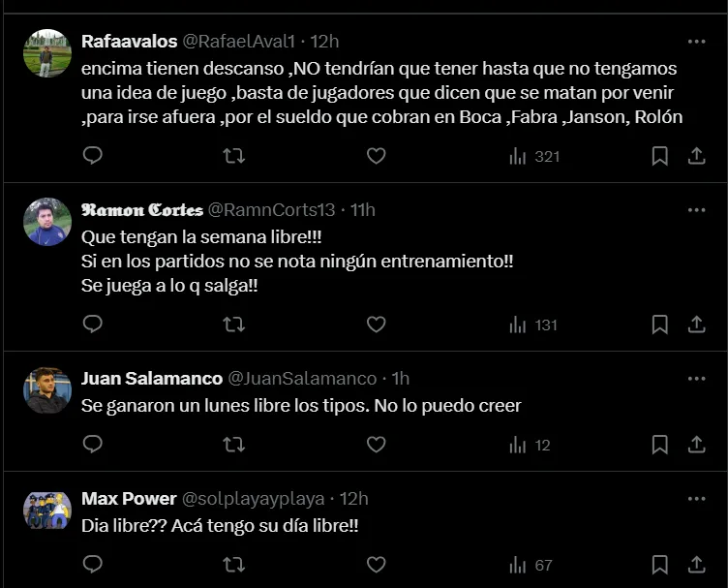This screenshot has height=588, width=728.
Task: Repost Max Power's tweet
Action: [233, 565]
